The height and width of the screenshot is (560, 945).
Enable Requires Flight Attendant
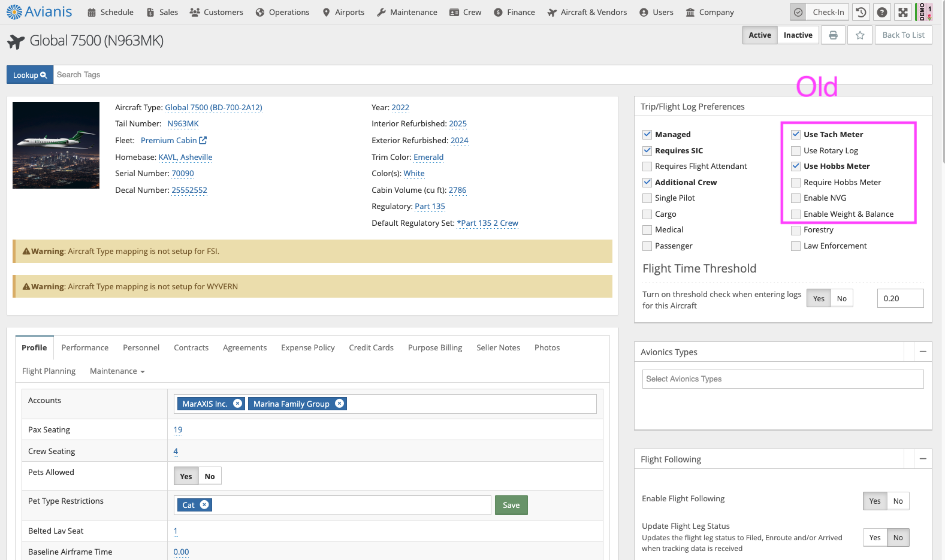[x=647, y=167]
